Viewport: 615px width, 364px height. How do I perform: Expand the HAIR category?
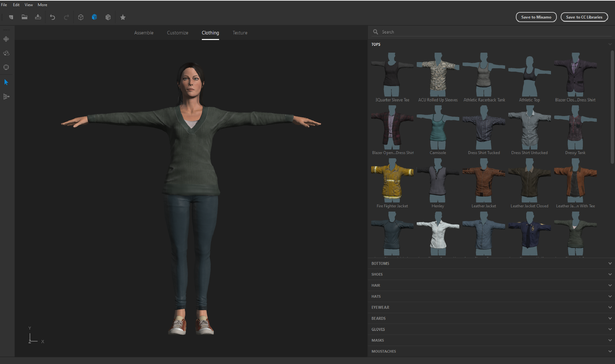point(491,286)
